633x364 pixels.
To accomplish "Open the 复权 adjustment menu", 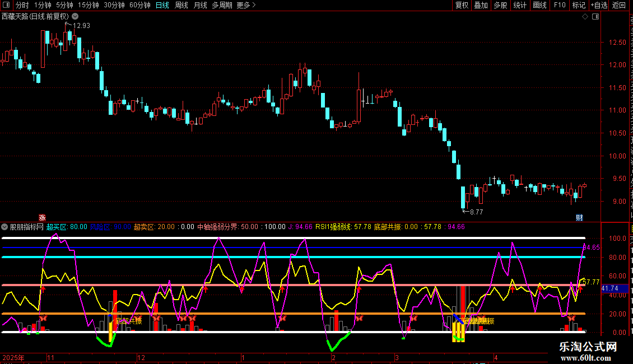I will (462, 5).
